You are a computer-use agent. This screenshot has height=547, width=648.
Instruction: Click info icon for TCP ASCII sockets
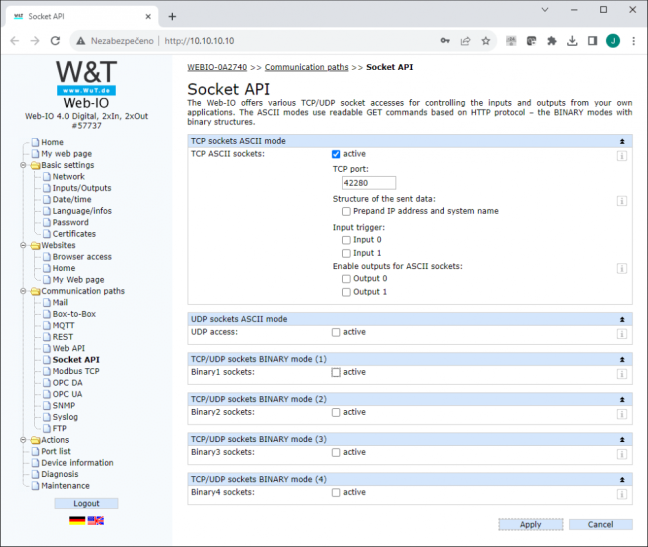pyautogui.click(x=622, y=156)
